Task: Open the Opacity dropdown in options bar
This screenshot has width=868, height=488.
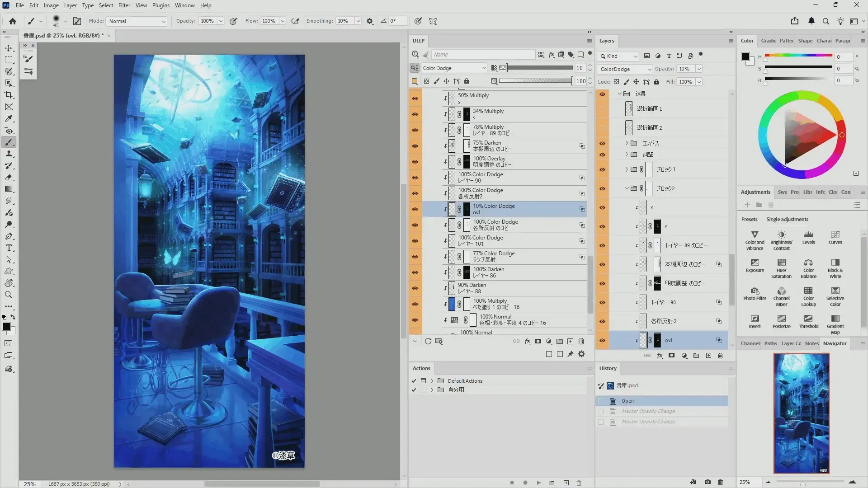Action: pyautogui.click(x=221, y=21)
